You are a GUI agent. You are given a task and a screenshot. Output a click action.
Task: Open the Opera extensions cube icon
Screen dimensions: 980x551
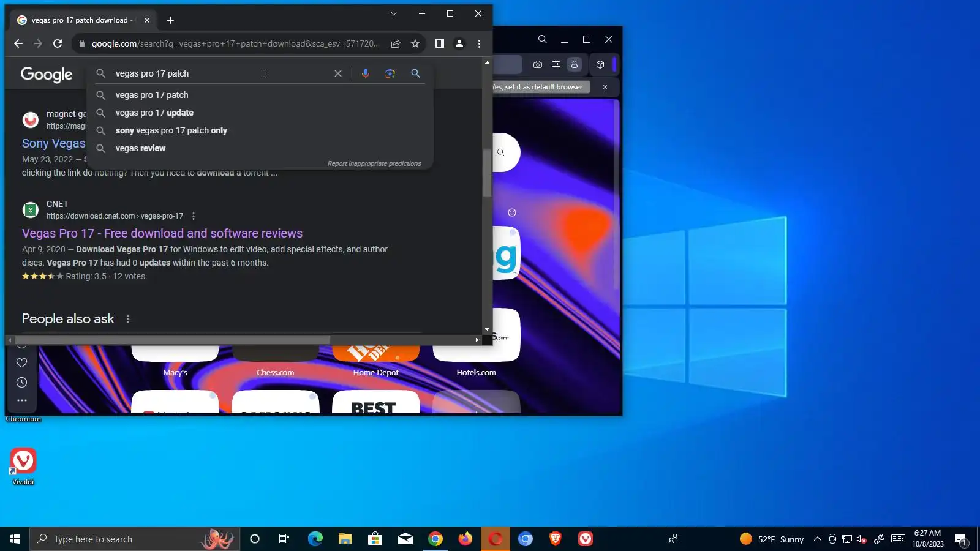coord(600,64)
